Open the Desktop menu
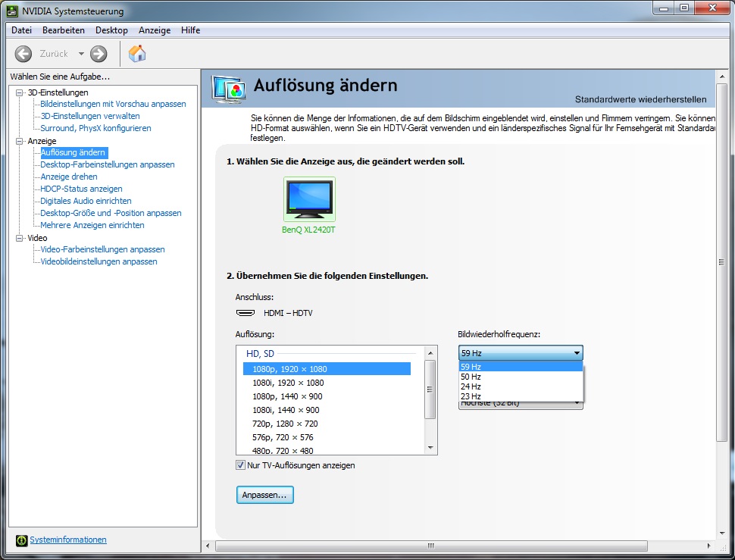The image size is (735, 560). (x=111, y=30)
